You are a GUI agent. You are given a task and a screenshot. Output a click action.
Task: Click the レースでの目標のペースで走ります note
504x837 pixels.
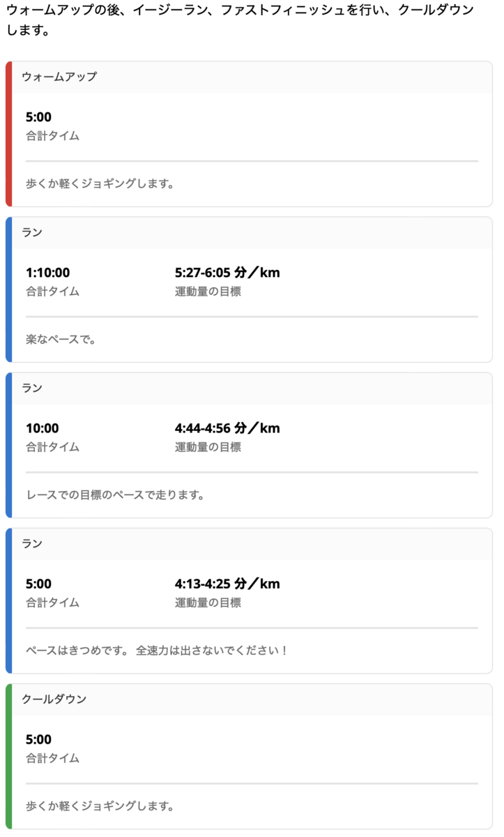tap(115, 495)
